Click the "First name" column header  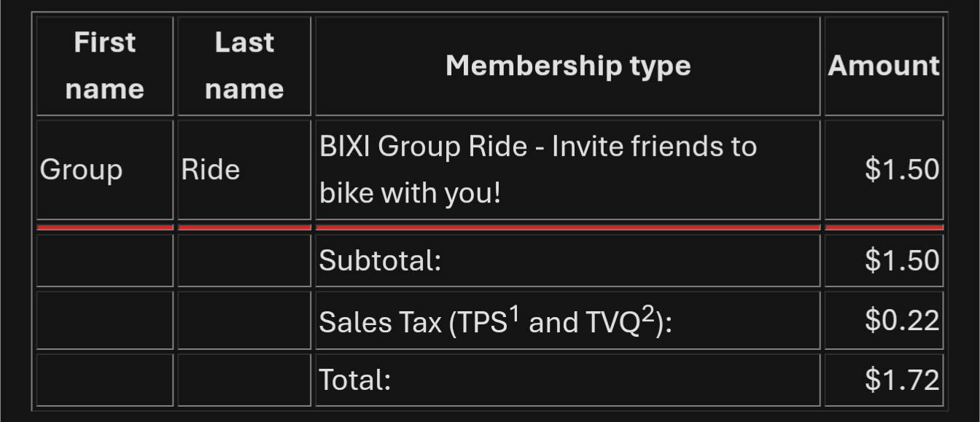pos(104,66)
